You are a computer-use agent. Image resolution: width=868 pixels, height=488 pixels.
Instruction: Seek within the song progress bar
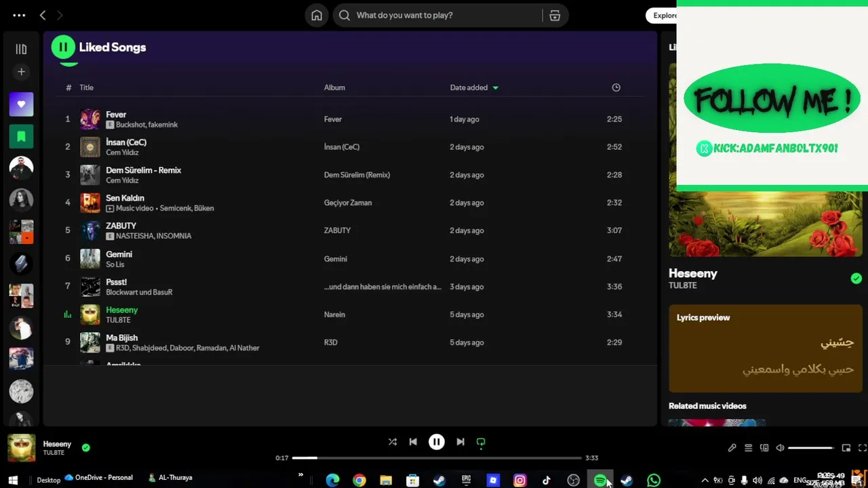437,458
